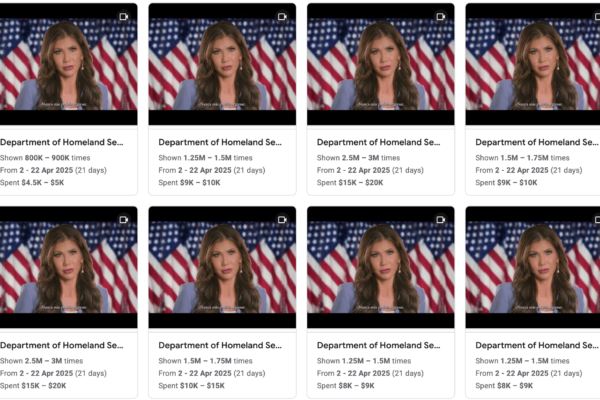Open thumbnail of top-row 2.5M–3M ad
This screenshot has height=400, width=600.
coord(380,64)
